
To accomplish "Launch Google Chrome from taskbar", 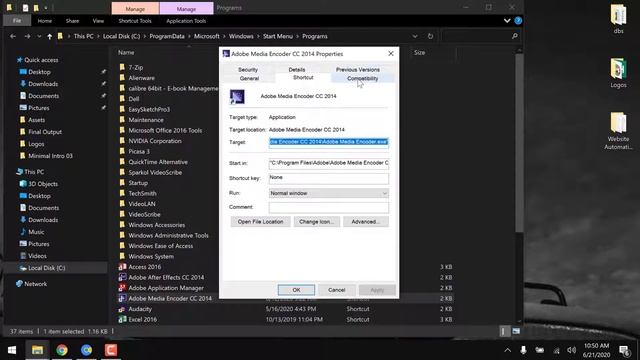I will click(x=62, y=350).
